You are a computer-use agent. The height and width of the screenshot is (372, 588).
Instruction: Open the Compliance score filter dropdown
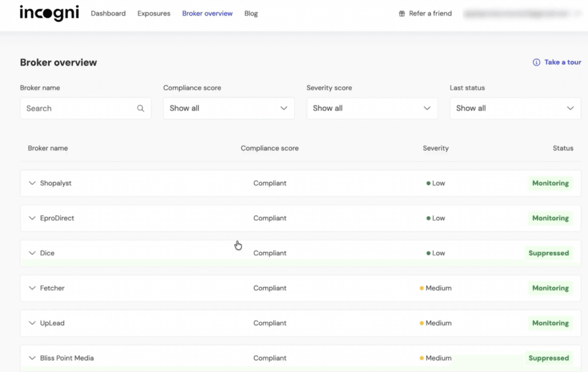coord(229,109)
